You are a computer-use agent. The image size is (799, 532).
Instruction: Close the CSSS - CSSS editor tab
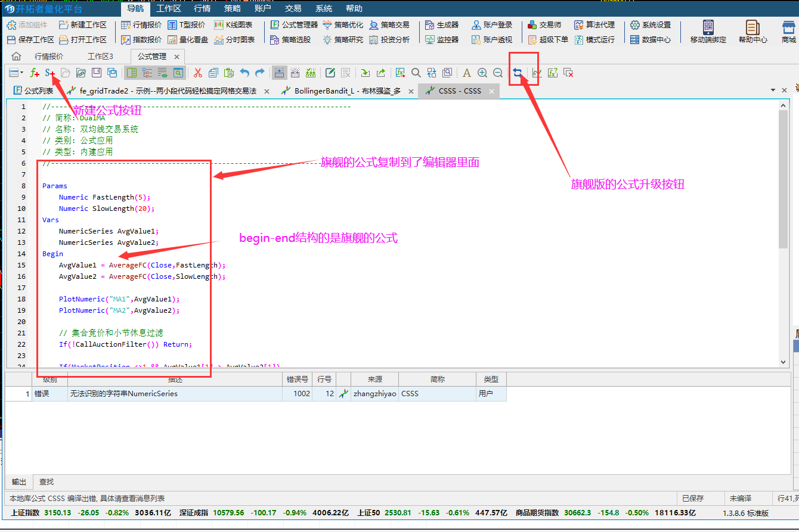[492, 91]
